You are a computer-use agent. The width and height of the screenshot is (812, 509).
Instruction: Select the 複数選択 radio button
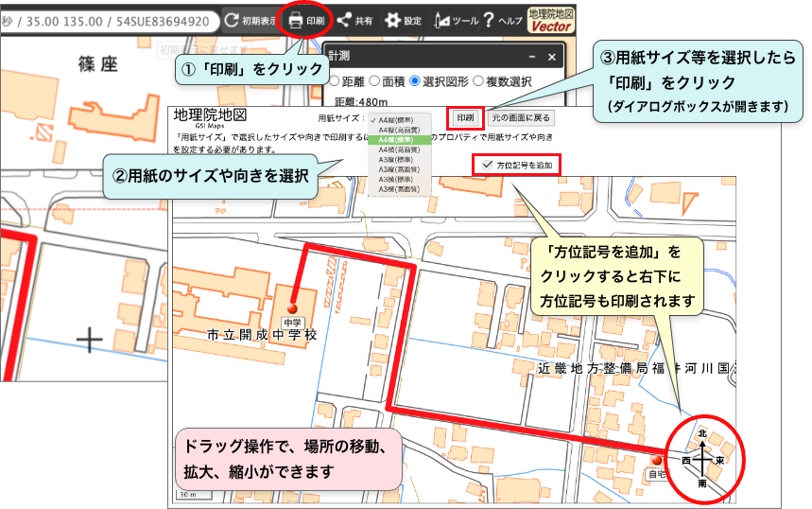(x=477, y=82)
